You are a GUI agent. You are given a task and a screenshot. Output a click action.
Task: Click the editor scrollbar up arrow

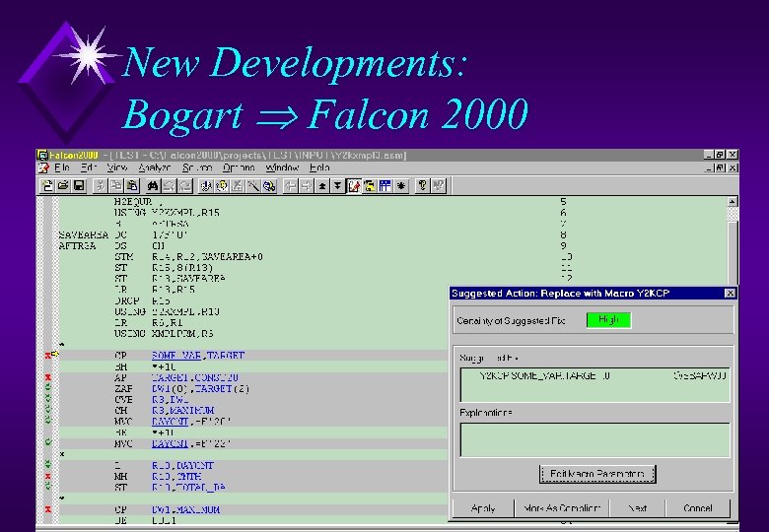732,201
